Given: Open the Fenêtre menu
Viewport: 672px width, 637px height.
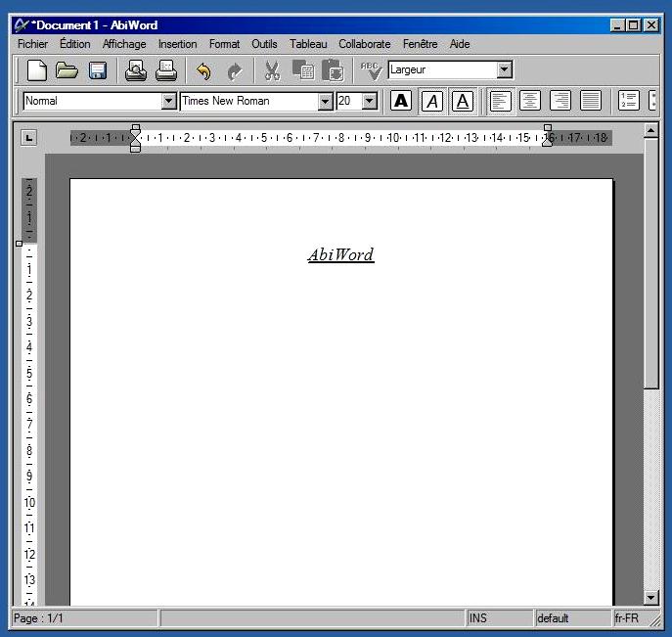Looking at the screenshot, I should coord(420,44).
